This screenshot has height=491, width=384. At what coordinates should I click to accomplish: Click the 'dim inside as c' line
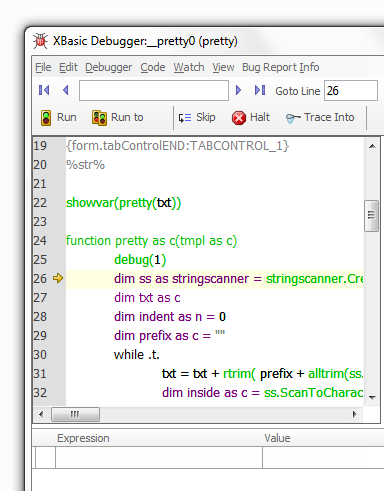tap(263, 393)
